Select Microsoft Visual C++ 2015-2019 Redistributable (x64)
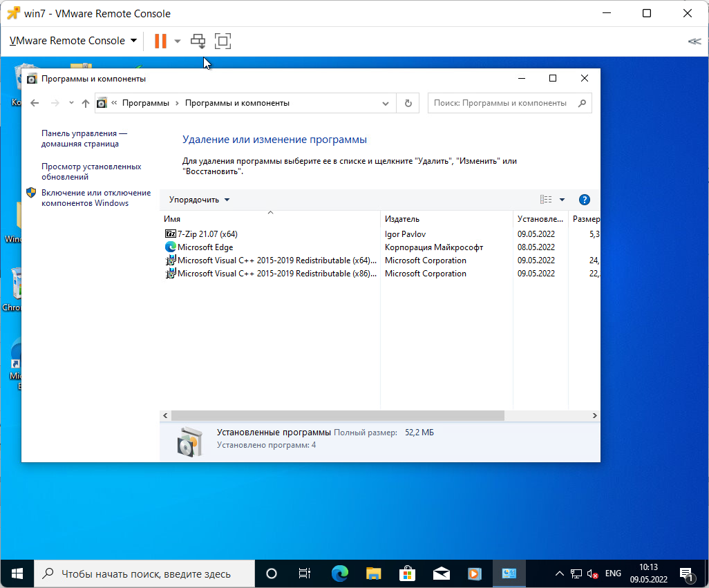 [276, 260]
